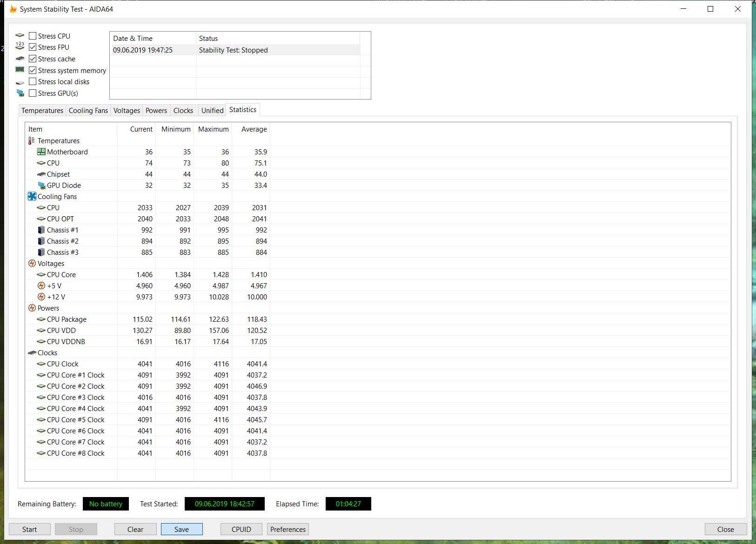Click the Average column header
The width and height of the screenshot is (756, 544).
pyautogui.click(x=251, y=129)
